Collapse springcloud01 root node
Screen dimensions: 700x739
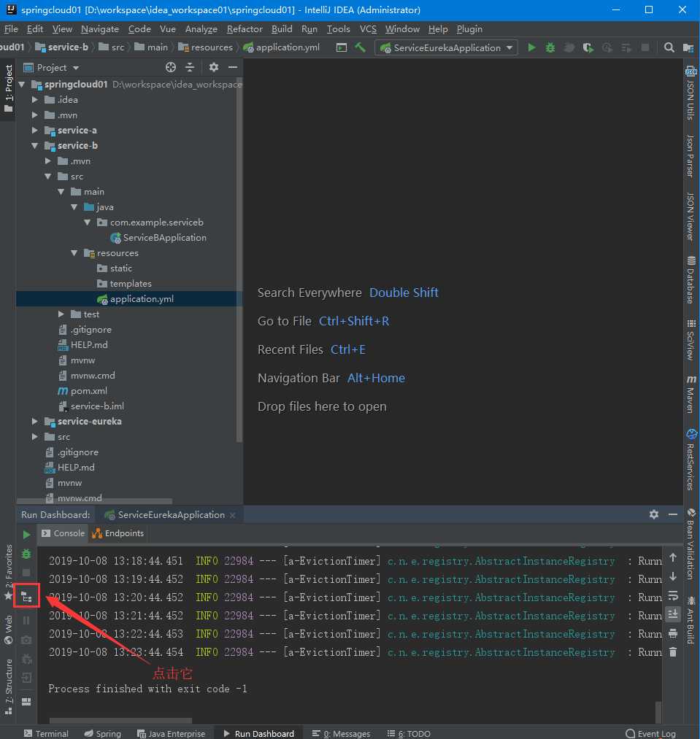pyautogui.click(x=21, y=85)
